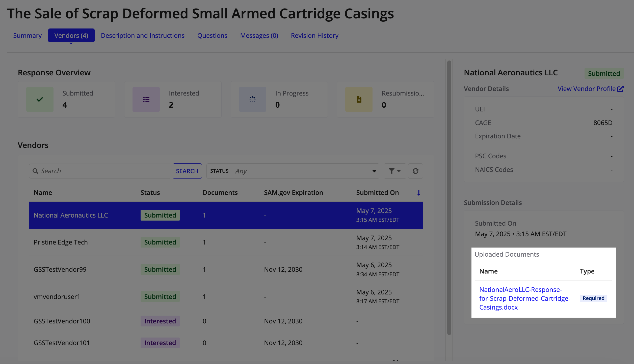Select the vmvendoruser1 row
The height and width of the screenshot is (364, 634).
coord(226,297)
